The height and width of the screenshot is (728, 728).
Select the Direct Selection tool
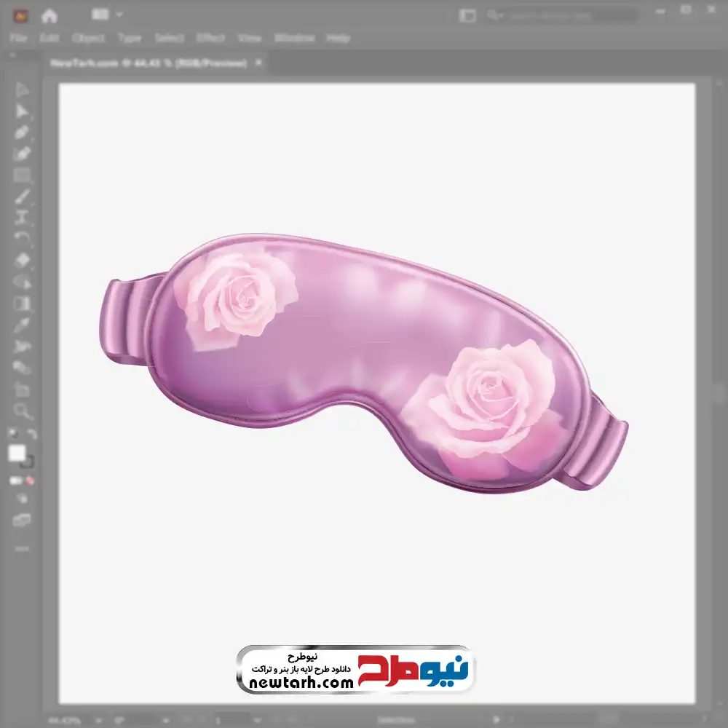(x=22, y=111)
